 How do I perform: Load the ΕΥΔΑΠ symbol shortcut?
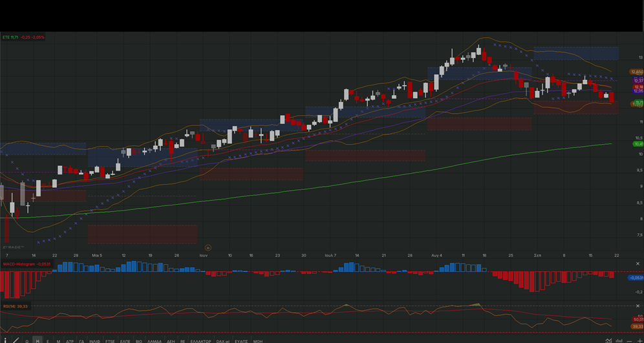pos(241,341)
